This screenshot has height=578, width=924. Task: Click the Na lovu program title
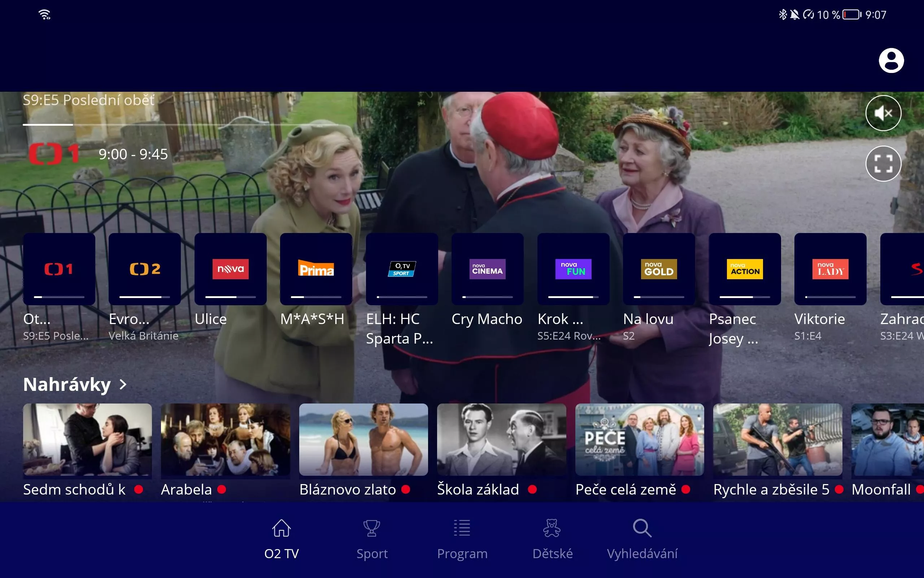648,319
